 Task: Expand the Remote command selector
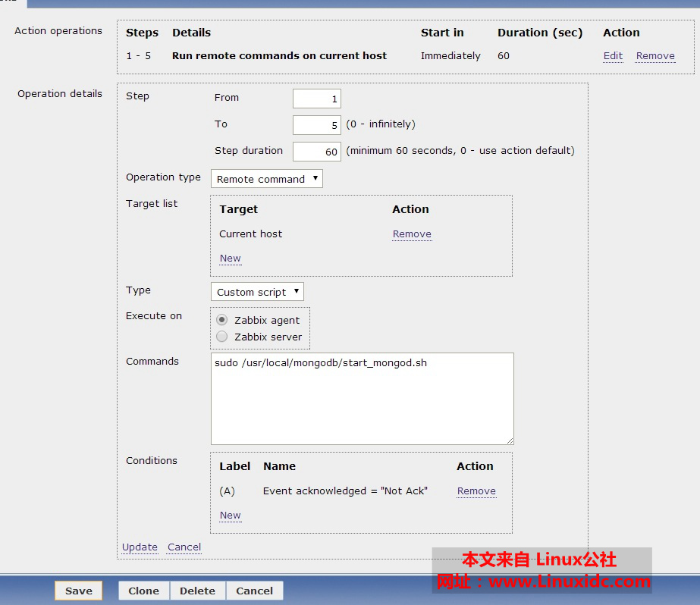click(x=266, y=178)
